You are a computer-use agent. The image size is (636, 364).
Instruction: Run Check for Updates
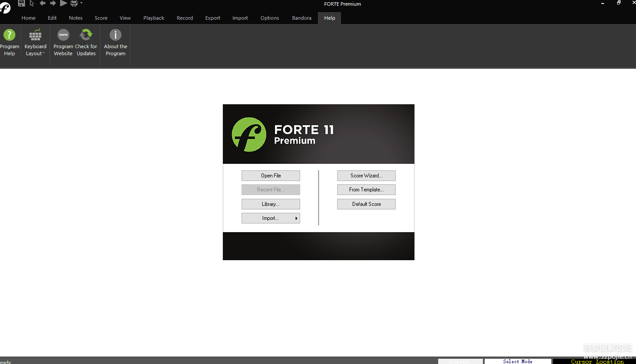tap(86, 42)
